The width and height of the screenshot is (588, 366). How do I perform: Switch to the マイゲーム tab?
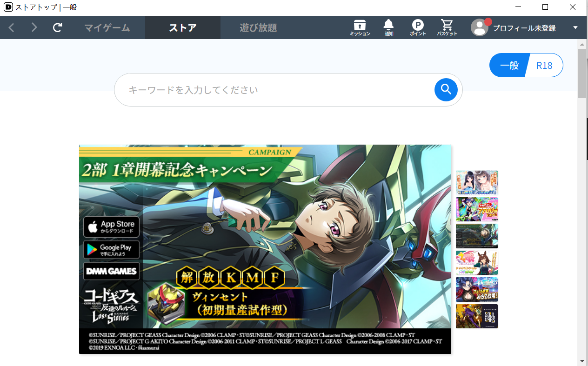pyautogui.click(x=107, y=28)
